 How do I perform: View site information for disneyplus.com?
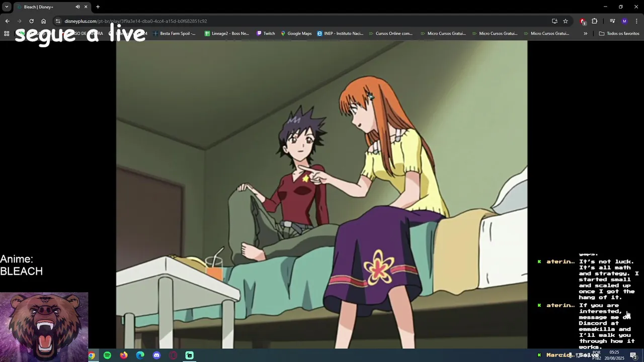click(58, 21)
